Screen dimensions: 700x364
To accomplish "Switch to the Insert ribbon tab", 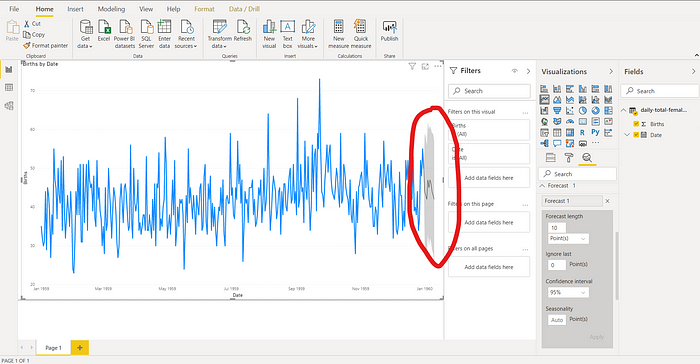I will point(75,9).
